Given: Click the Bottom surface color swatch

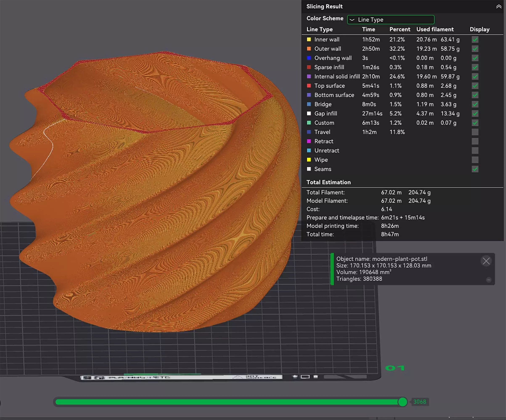Looking at the screenshot, I should coord(309,95).
